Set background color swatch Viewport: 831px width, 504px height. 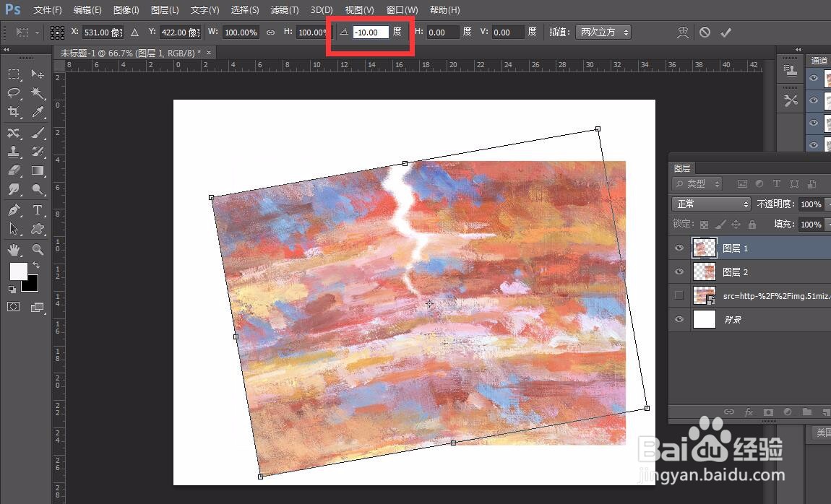coord(31,284)
